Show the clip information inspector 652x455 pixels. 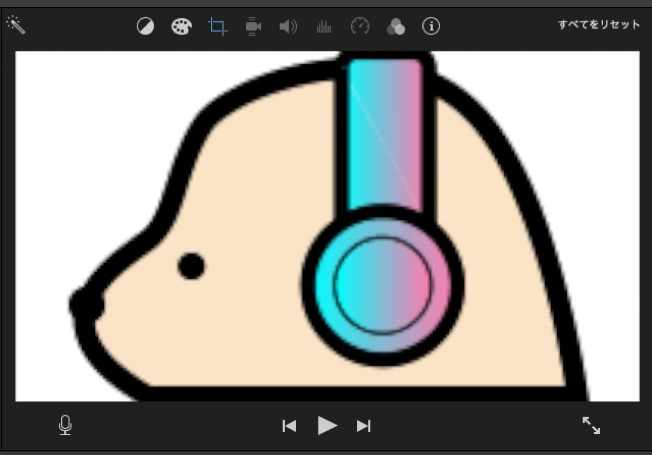click(x=431, y=26)
